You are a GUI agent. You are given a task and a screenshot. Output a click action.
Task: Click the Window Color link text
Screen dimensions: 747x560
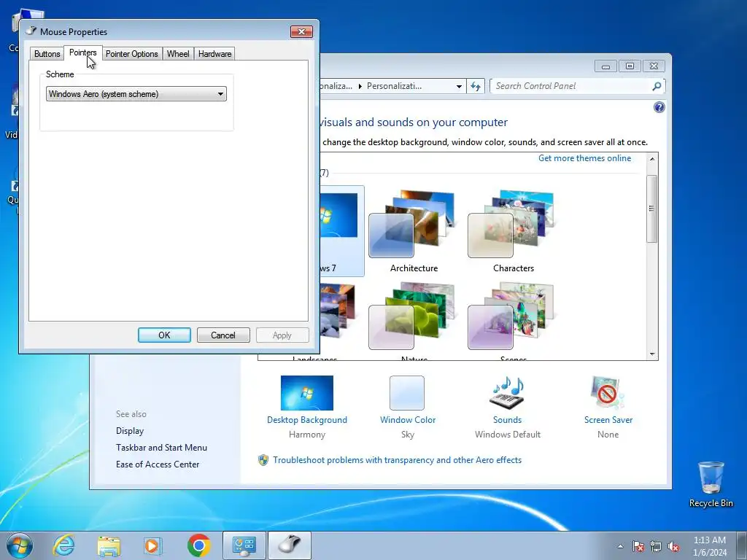tap(408, 420)
